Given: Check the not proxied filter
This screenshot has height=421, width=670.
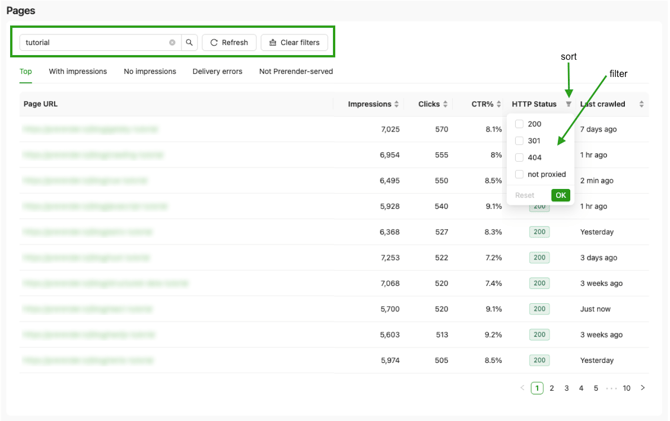Looking at the screenshot, I should pos(519,174).
